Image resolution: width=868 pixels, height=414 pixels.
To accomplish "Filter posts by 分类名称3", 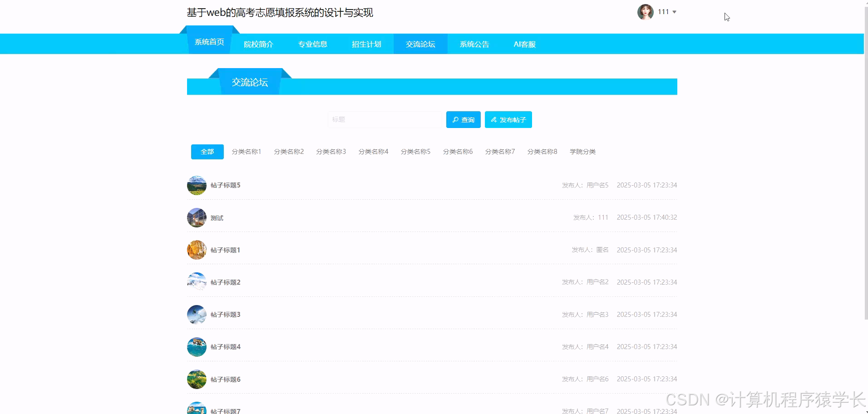I will pos(331,151).
